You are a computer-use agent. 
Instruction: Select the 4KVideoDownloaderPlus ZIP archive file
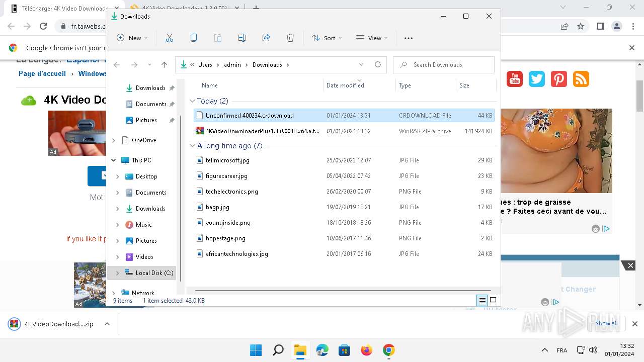(262, 131)
